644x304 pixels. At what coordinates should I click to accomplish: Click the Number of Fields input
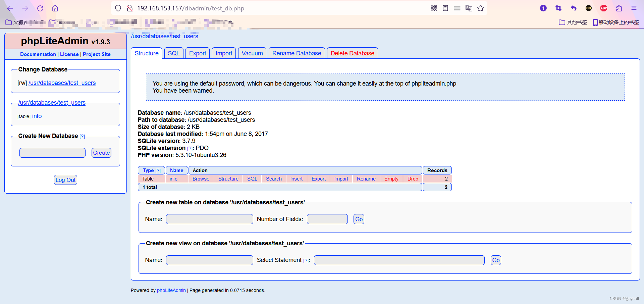(327, 219)
